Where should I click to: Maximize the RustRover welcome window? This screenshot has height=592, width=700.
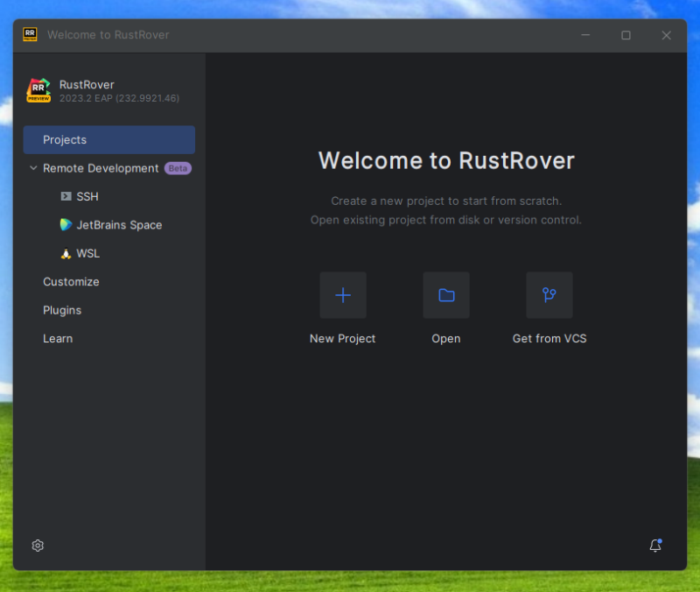626,35
